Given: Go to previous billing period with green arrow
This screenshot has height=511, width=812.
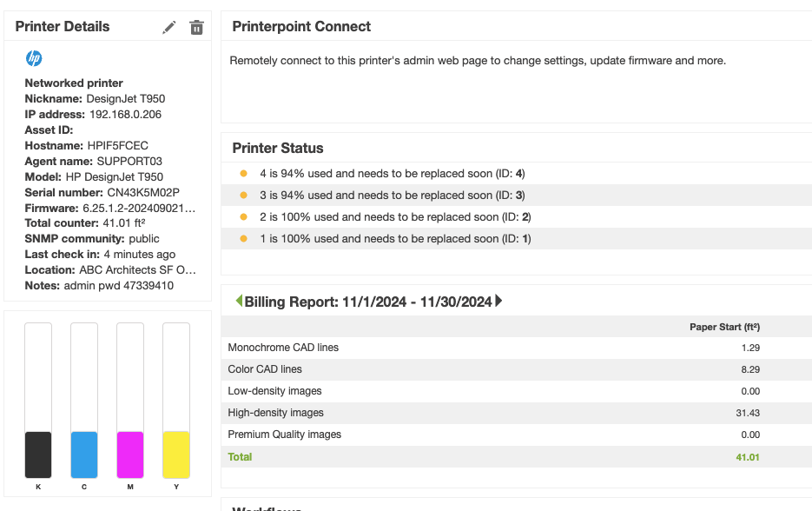Looking at the screenshot, I should pos(239,301).
